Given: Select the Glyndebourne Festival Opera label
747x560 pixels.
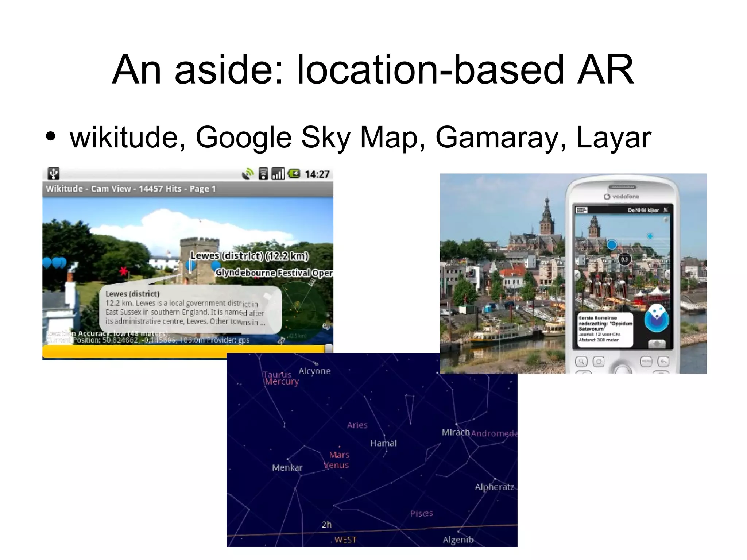Looking at the screenshot, I should coord(274,273).
